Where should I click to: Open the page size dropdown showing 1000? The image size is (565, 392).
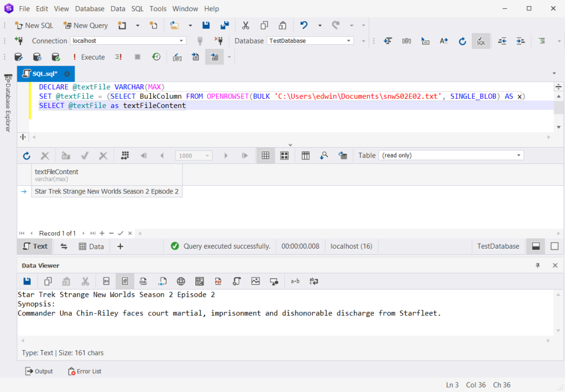coord(194,155)
